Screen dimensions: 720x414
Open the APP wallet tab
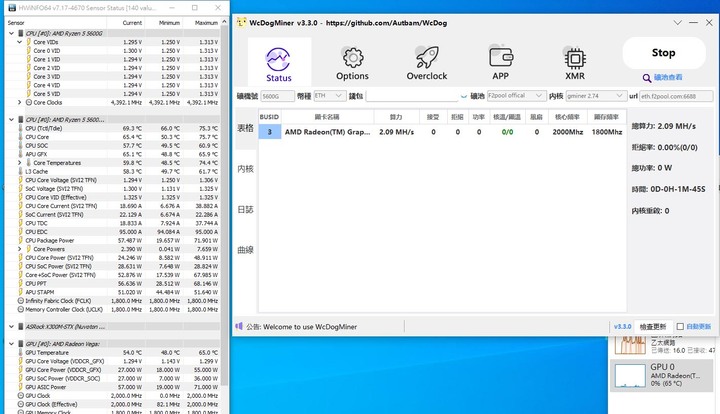pos(501,63)
